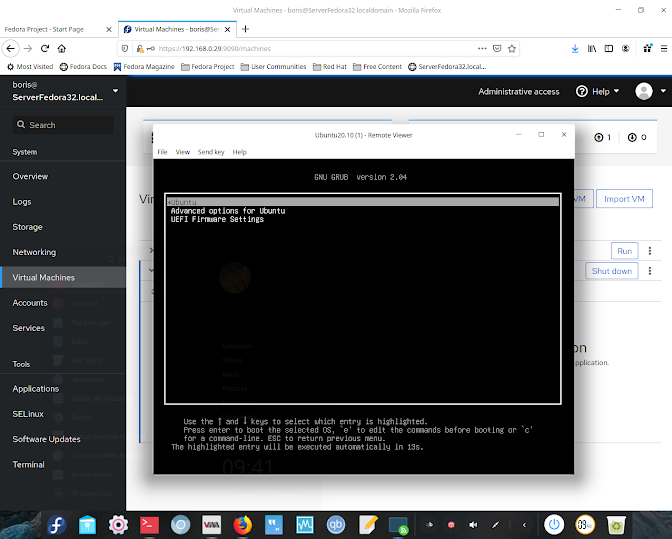Viewport: 672px width, 539px height.
Task: Select Virtual Machines in sidebar
Action: coord(63,278)
